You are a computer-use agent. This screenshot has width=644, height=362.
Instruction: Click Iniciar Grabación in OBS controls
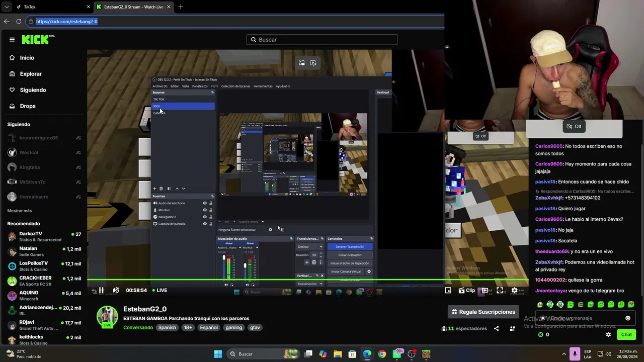(350, 255)
